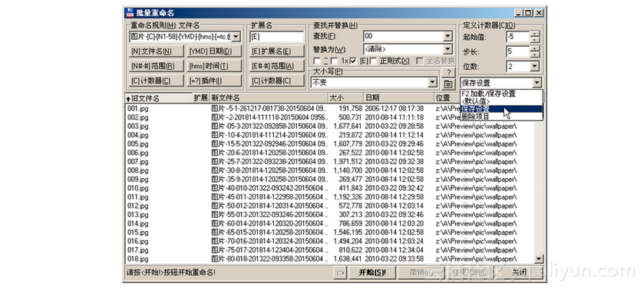Screen dimensions: 644x290
Task: Increase 步长 with the up arrow
Action: (x=534, y=48)
